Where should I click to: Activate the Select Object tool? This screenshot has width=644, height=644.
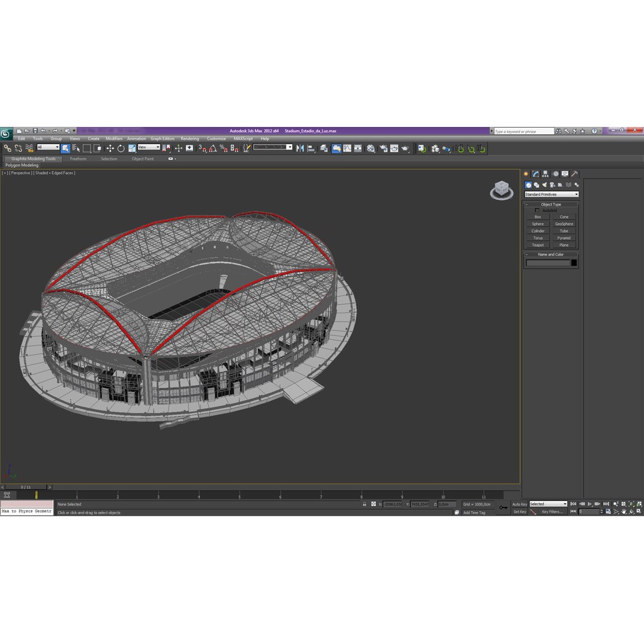tap(66, 148)
